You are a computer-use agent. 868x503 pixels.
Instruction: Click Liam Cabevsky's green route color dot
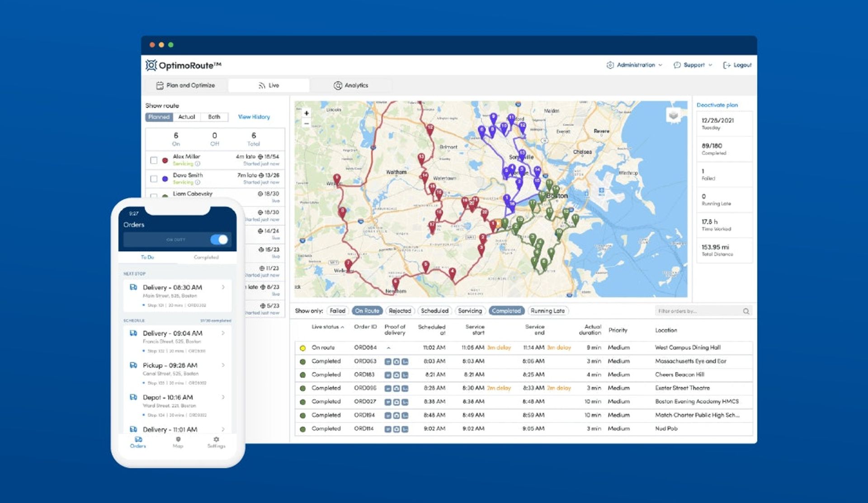[165, 196]
